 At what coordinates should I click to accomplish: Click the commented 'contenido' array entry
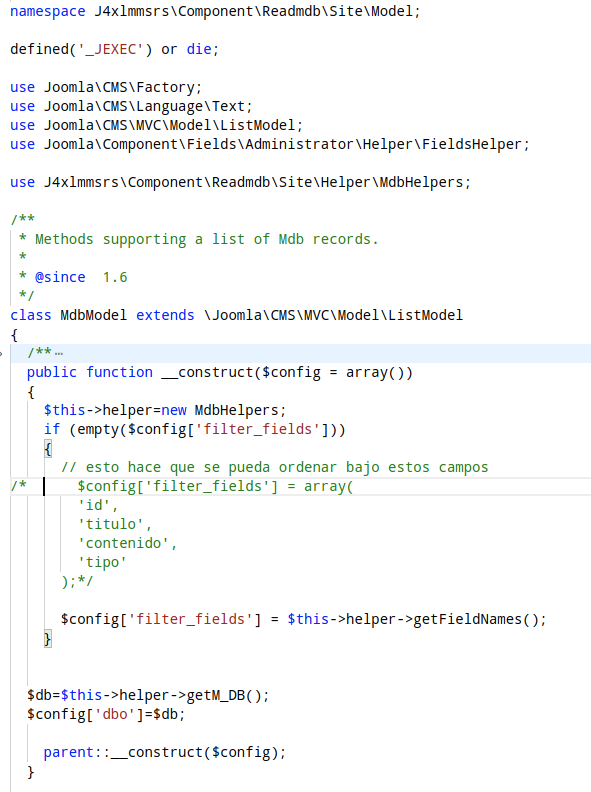click(x=127, y=543)
